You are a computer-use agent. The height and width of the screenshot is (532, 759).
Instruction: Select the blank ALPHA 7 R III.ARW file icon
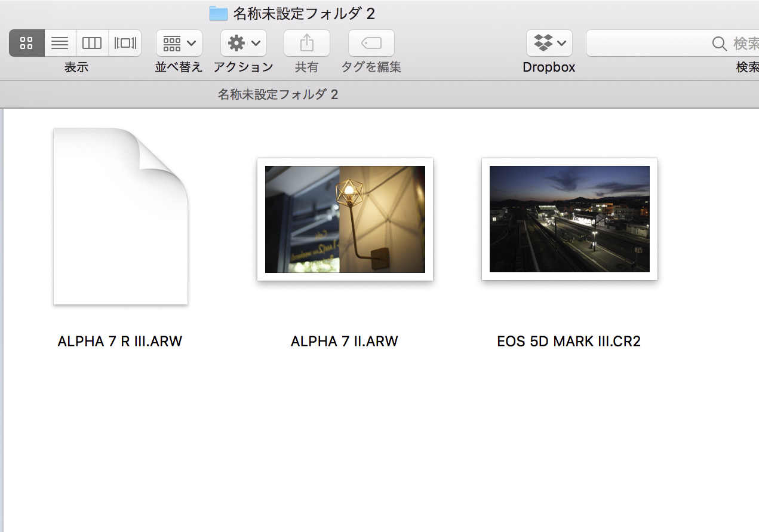[x=121, y=216]
